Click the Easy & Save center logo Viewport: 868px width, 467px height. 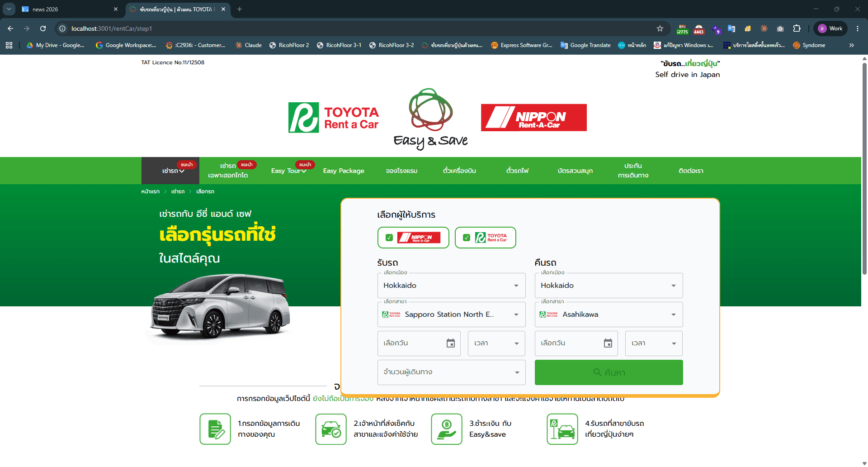[x=430, y=119]
